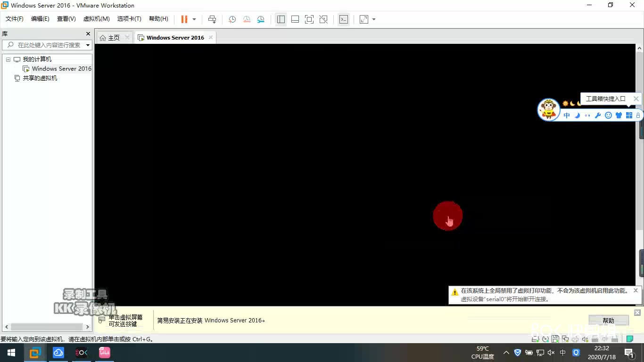Open the 虚拟机(M) menu

tap(97, 19)
